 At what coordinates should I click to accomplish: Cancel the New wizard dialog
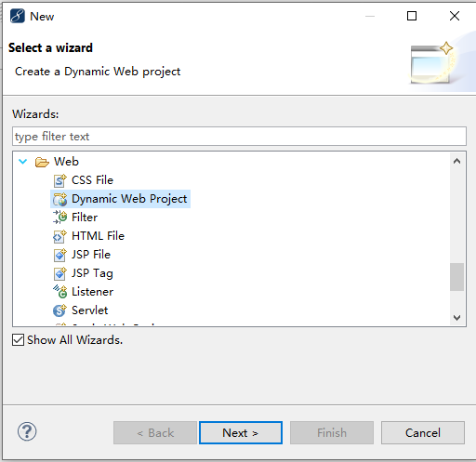click(423, 432)
